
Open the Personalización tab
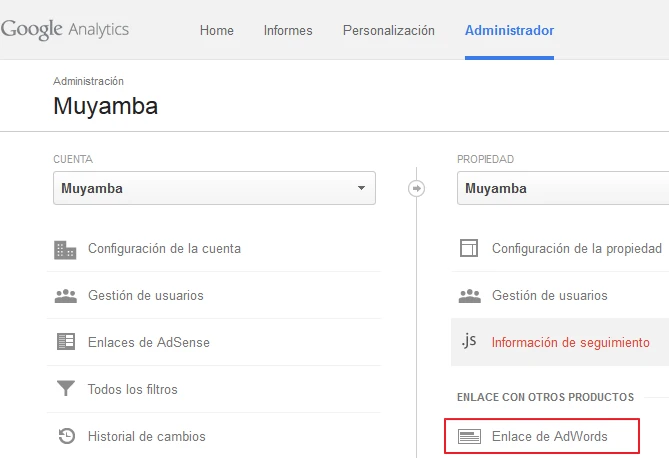pos(389,31)
